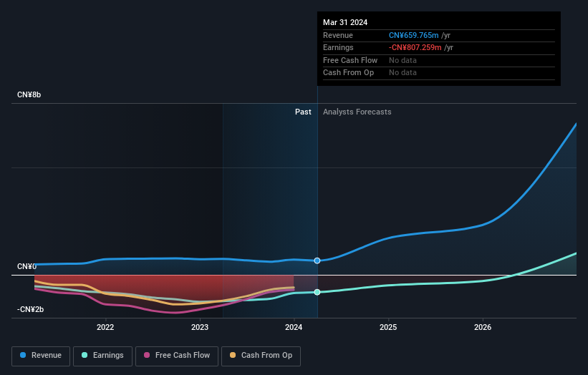Click 'No data' in the Free Cash Flow tooltip row
This screenshot has width=588, height=375.
coord(403,60)
